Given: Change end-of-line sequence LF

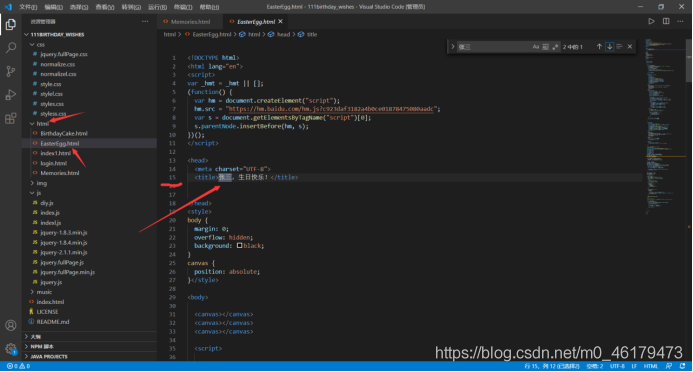Looking at the screenshot, I should pos(634,366).
